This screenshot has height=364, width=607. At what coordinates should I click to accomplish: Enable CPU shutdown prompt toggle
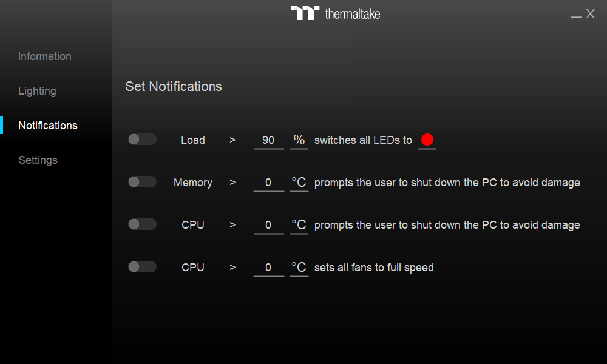tap(142, 224)
